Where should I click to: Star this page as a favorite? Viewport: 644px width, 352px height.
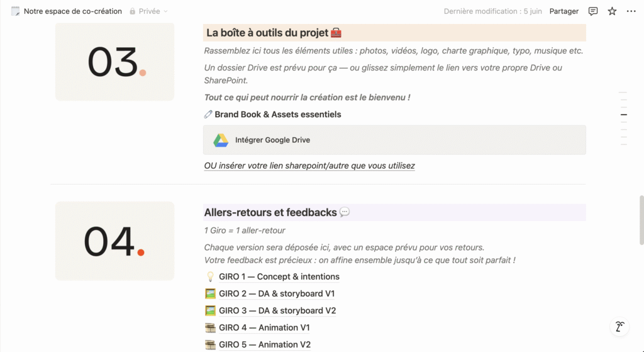pyautogui.click(x=612, y=11)
